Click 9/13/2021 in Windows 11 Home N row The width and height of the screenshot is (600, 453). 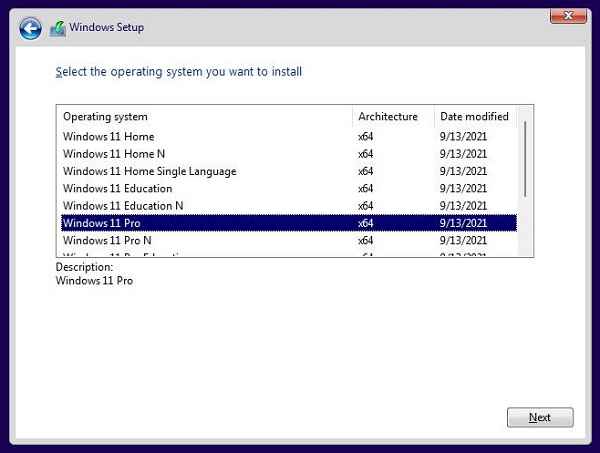pos(463,154)
